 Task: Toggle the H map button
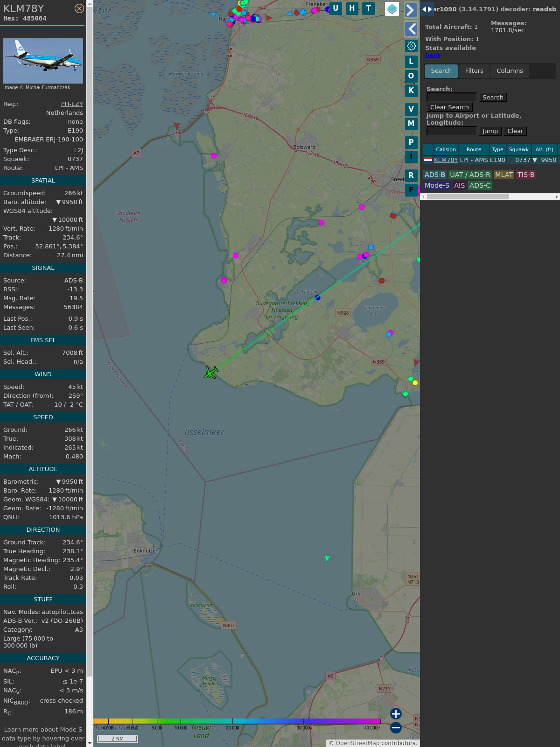tap(352, 8)
